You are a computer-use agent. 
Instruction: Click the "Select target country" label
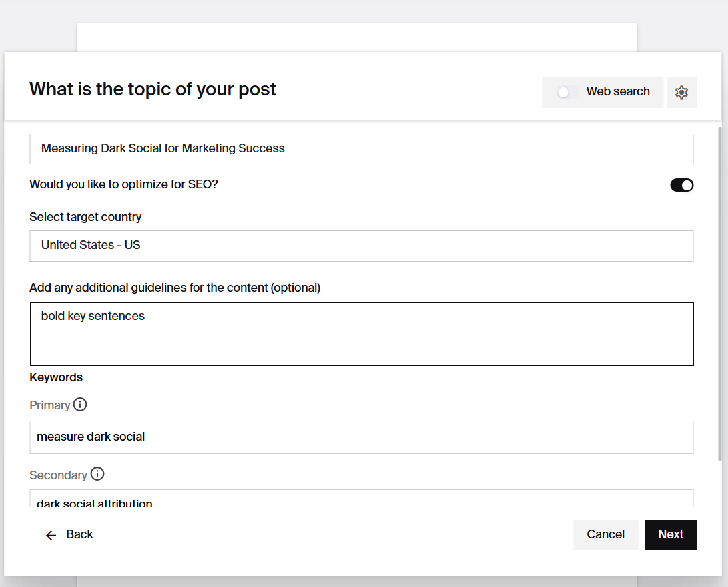85,217
